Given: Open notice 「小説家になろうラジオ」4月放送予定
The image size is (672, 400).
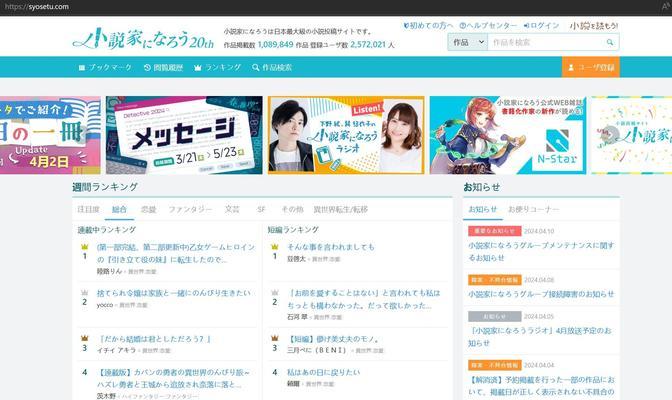Looking at the screenshot, I should click(x=540, y=337).
